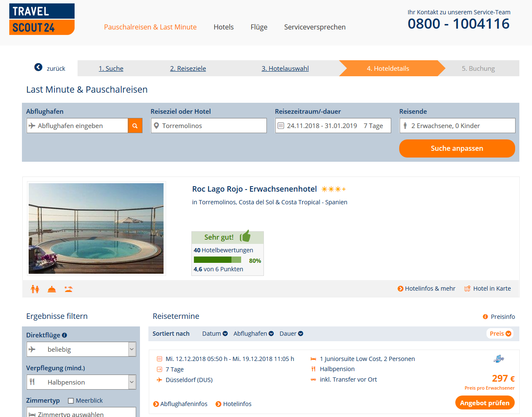Viewport: 532px width, 417px height.
Task: Open the Preisinfo info icon
Action: [485, 317]
